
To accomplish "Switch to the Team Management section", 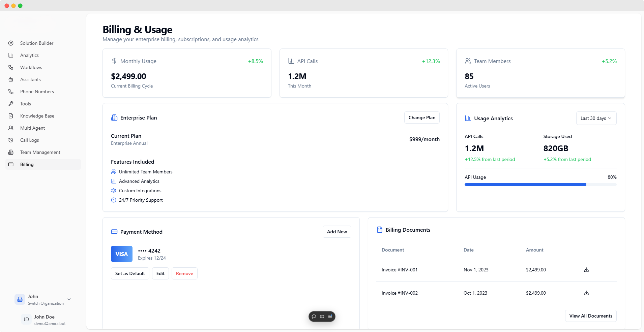I will [x=40, y=152].
